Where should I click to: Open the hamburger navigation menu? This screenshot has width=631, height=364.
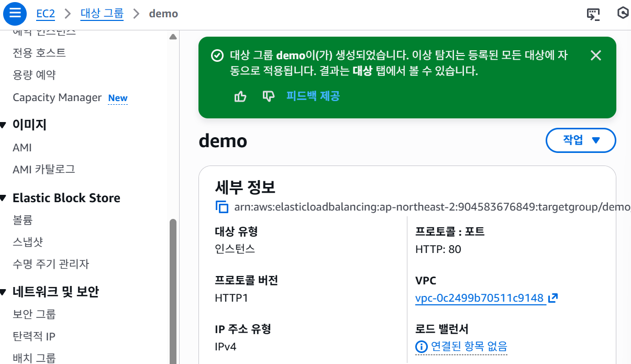[x=15, y=14]
